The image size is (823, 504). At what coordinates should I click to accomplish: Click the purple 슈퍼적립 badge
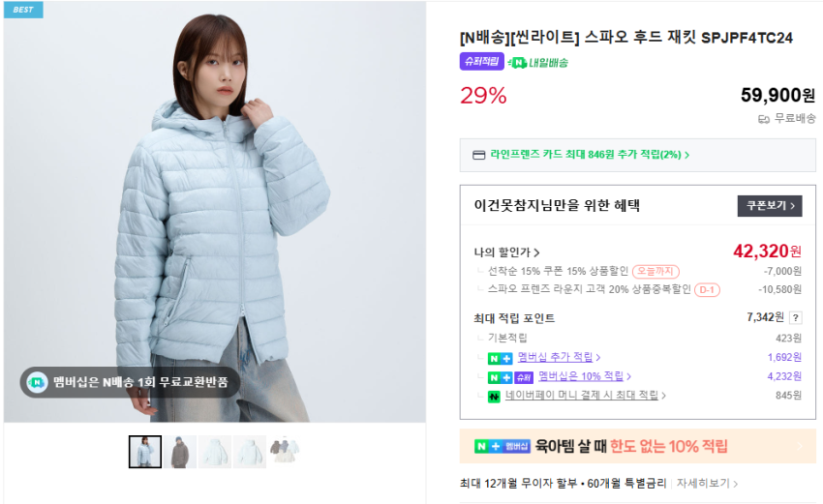(x=481, y=61)
